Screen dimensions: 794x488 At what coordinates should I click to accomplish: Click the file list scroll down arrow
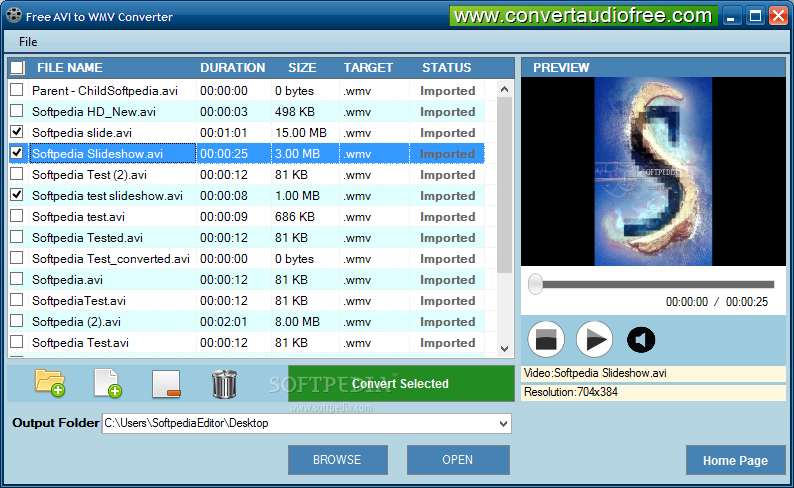(504, 348)
